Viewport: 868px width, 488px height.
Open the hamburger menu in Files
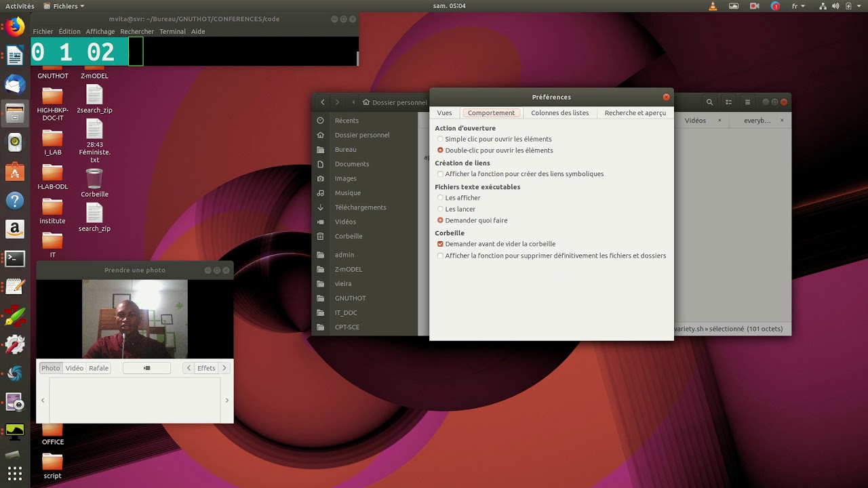tap(747, 102)
